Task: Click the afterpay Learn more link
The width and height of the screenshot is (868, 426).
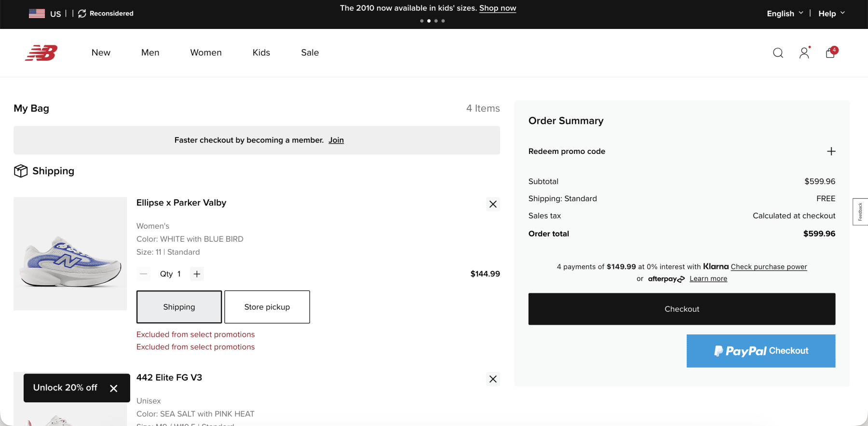Action: [708, 279]
